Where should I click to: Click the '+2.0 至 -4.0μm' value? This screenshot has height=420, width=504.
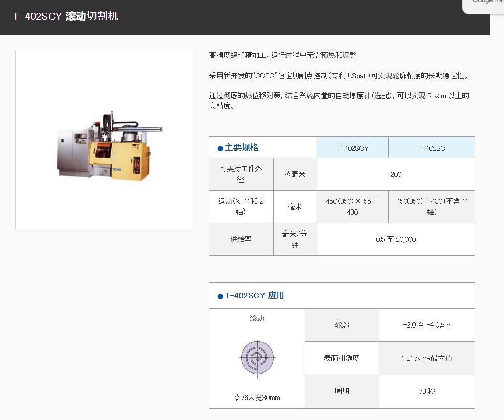pos(427,325)
